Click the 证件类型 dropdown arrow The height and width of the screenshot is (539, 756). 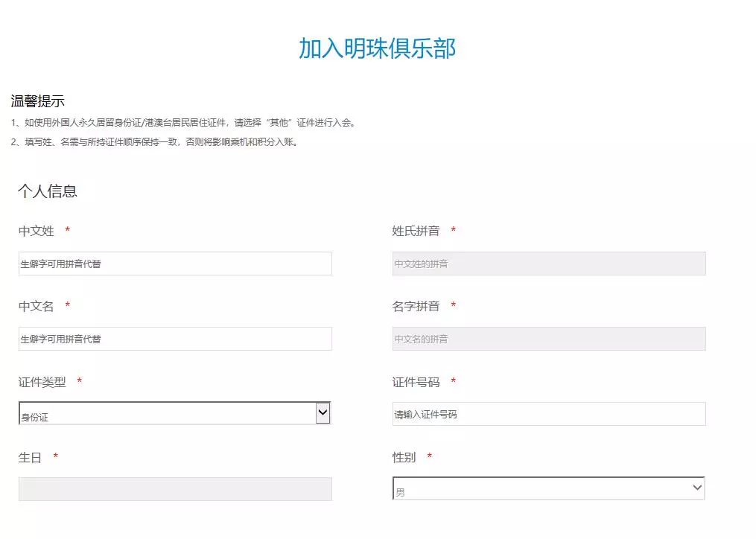coord(323,413)
